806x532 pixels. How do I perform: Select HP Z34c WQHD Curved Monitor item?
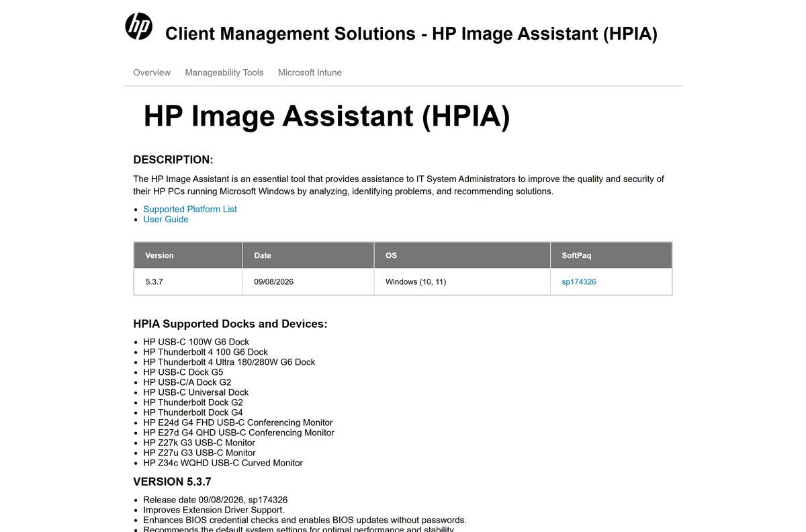pyautogui.click(x=223, y=463)
